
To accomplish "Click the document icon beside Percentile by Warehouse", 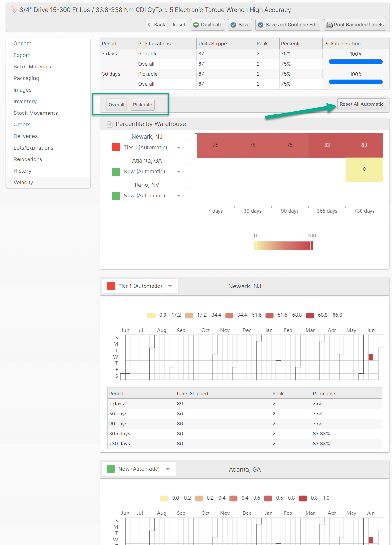I will [x=110, y=124].
